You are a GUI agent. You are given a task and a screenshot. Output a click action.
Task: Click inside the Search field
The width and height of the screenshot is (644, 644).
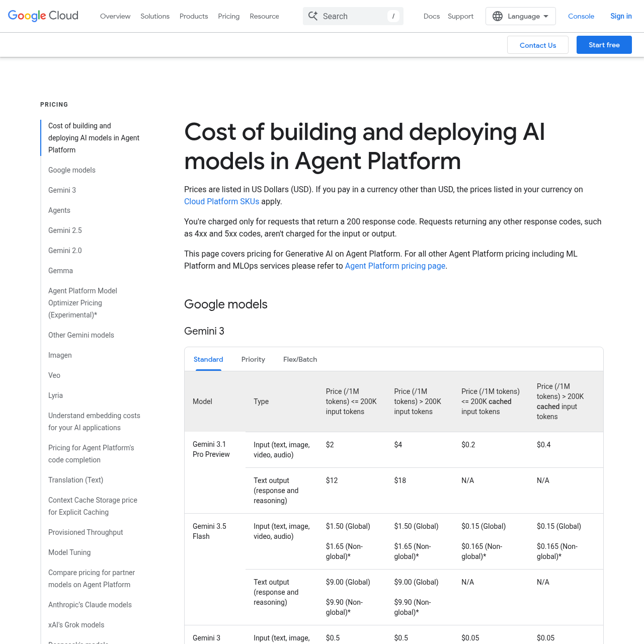point(353,16)
